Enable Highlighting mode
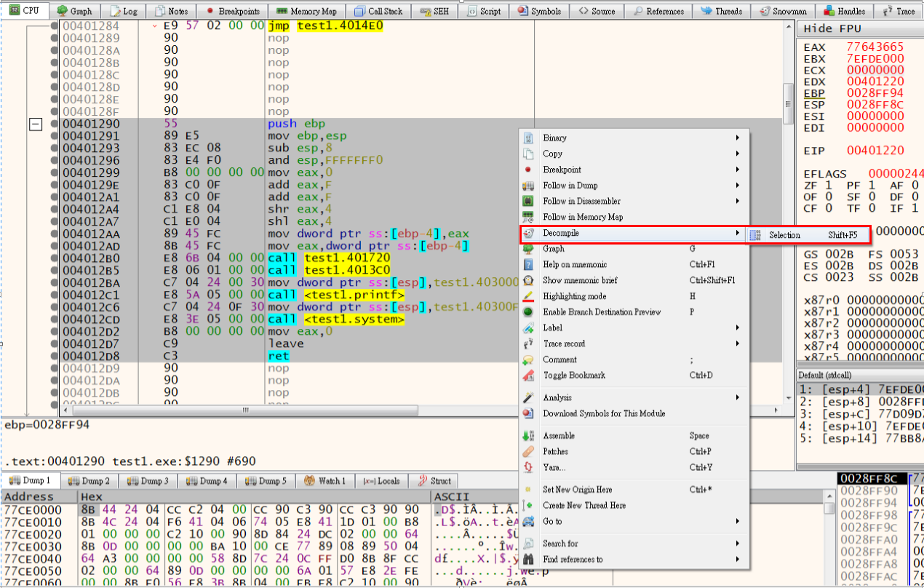Image resolution: width=924 pixels, height=588 pixels. (634, 296)
